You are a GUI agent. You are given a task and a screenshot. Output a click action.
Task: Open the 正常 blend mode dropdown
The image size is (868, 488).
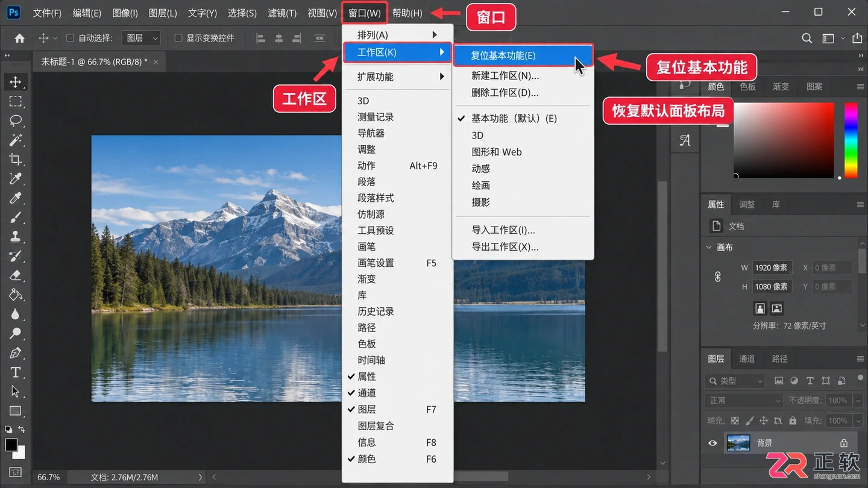[743, 400]
